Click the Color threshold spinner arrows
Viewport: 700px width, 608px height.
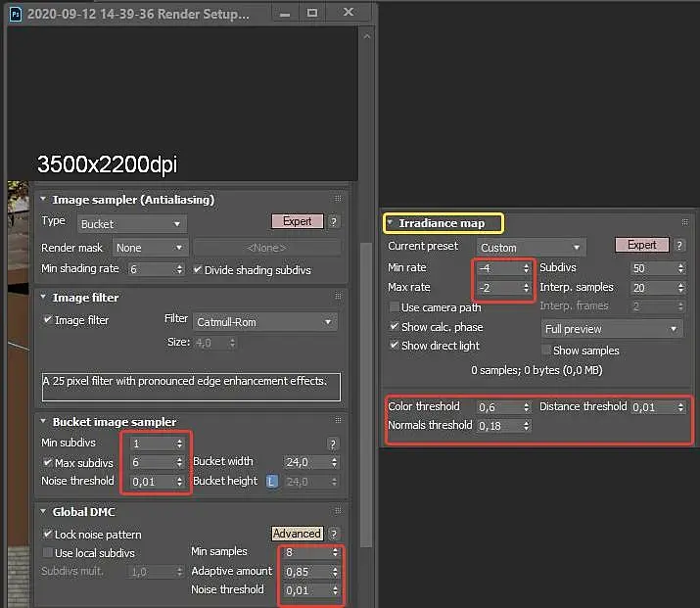click(x=527, y=407)
